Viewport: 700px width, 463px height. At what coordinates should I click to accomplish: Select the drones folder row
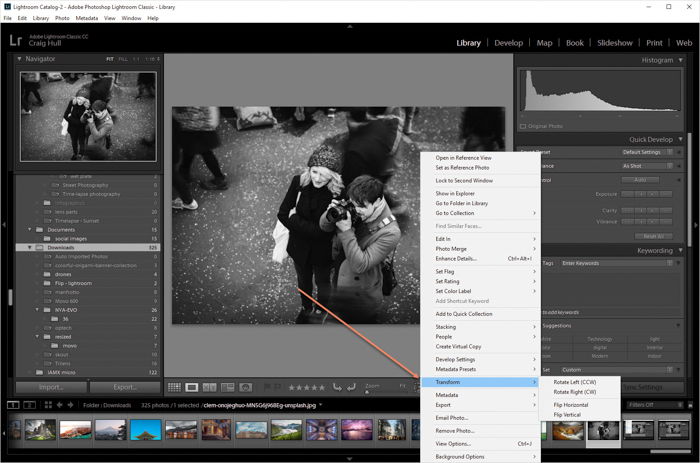tap(88, 274)
